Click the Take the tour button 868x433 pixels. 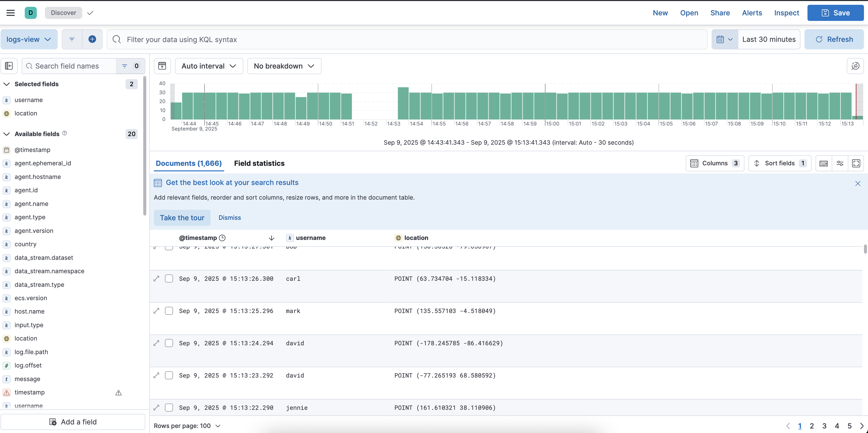click(182, 218)
